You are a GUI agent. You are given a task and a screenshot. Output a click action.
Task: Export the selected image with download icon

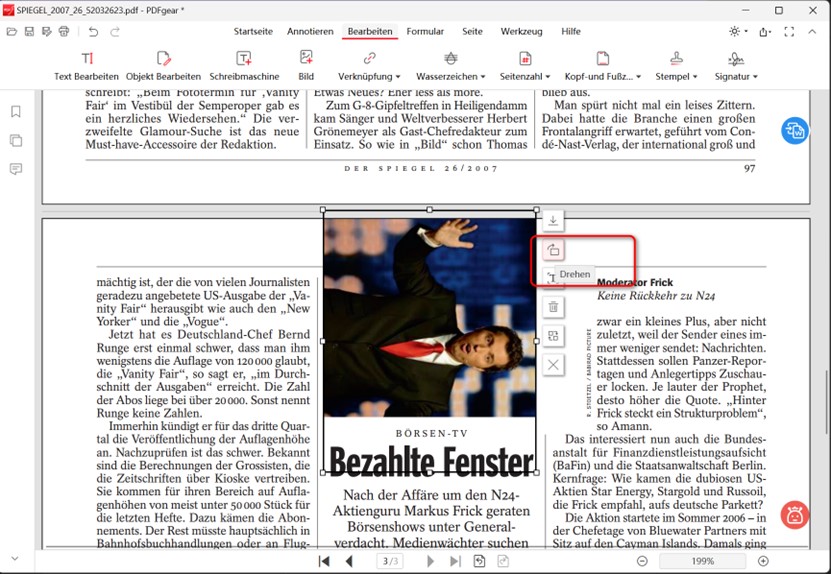553,220
